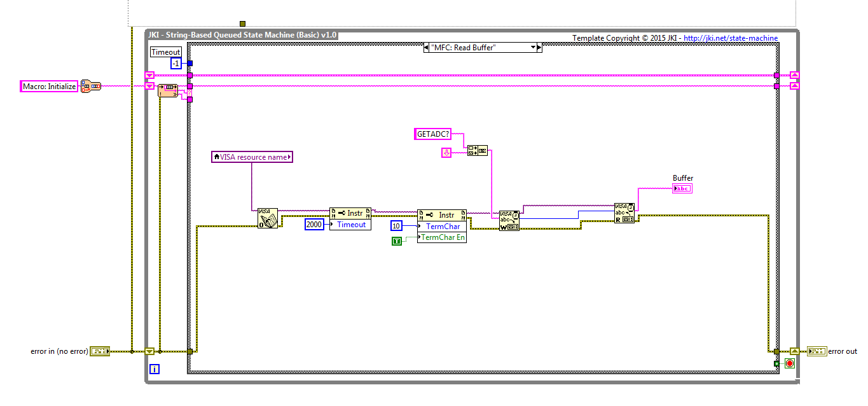Click the Concatenate Strings function
This screenshot has width=868, height=406.
pos(477,151)
